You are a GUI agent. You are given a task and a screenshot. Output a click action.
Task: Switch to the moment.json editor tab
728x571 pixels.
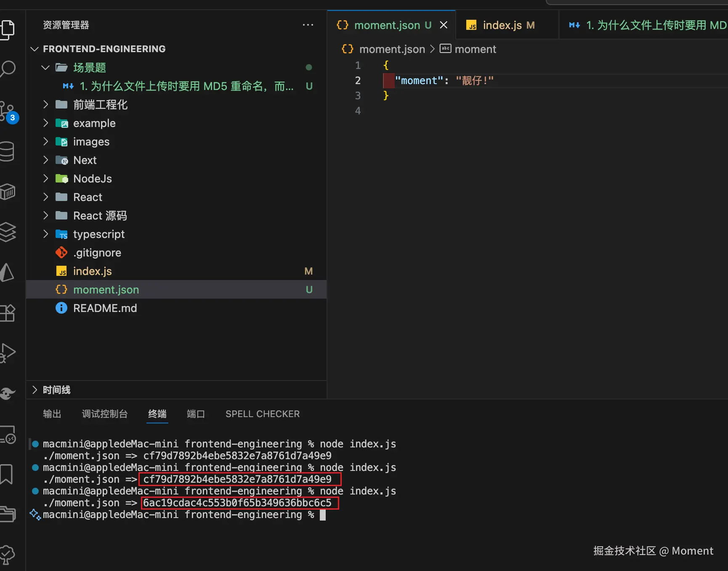tap(391, 25)
